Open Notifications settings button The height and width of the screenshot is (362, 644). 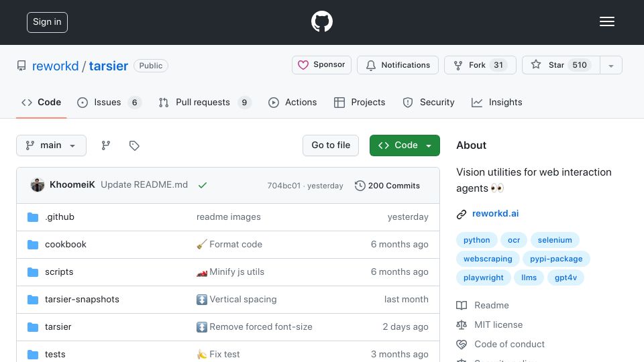pos(398,65)
